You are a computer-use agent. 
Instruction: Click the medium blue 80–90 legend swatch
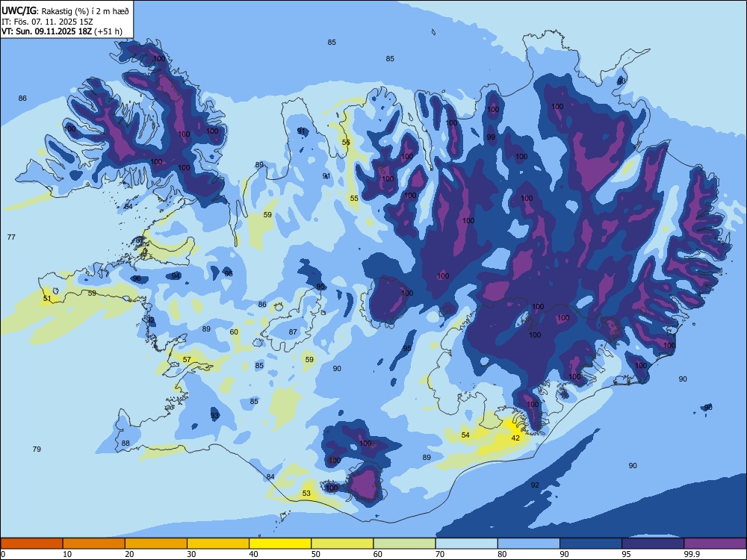pos(529,544)
